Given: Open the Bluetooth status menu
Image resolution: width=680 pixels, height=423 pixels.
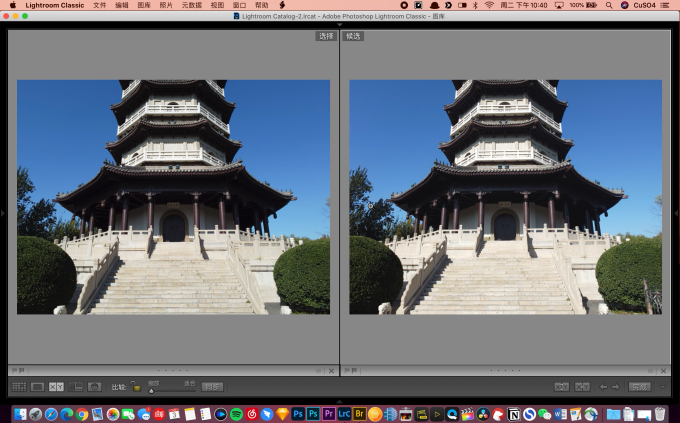Looking at the screenshot, I should [475, 5].
